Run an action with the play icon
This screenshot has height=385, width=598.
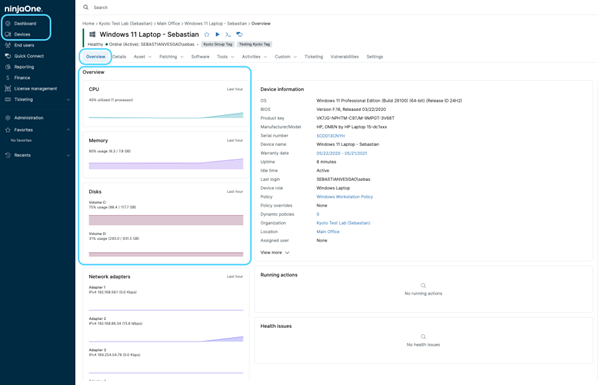tap(217, 34)
